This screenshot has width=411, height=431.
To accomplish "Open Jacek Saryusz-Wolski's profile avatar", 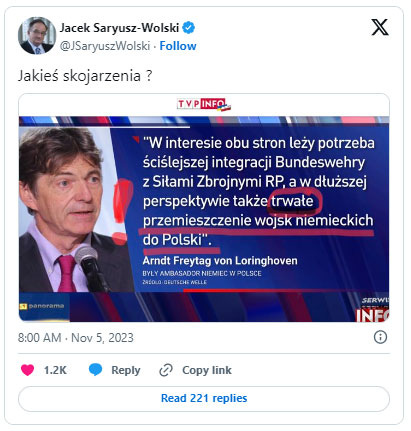I will tap(36, 35).
